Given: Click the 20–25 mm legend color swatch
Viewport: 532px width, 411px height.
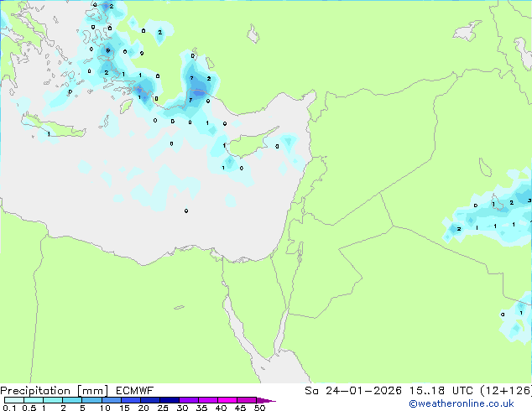Looking at the screenshot, I should pos(150,400).
